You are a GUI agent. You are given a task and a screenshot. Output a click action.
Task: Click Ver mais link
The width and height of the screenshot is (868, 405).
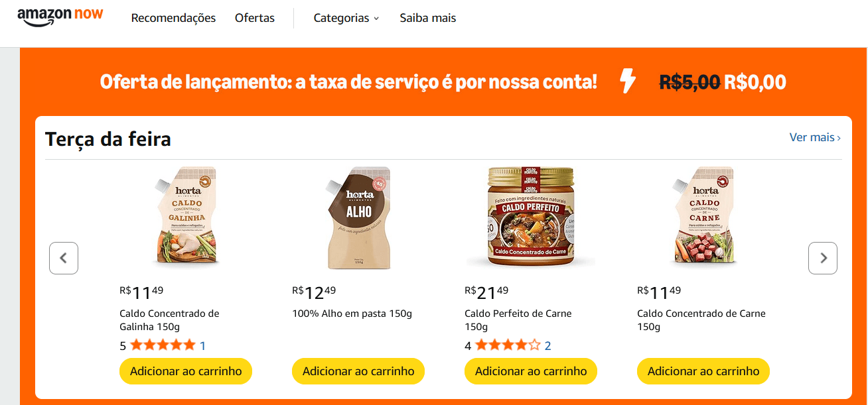pyautogui.click(x=815, y=137)
